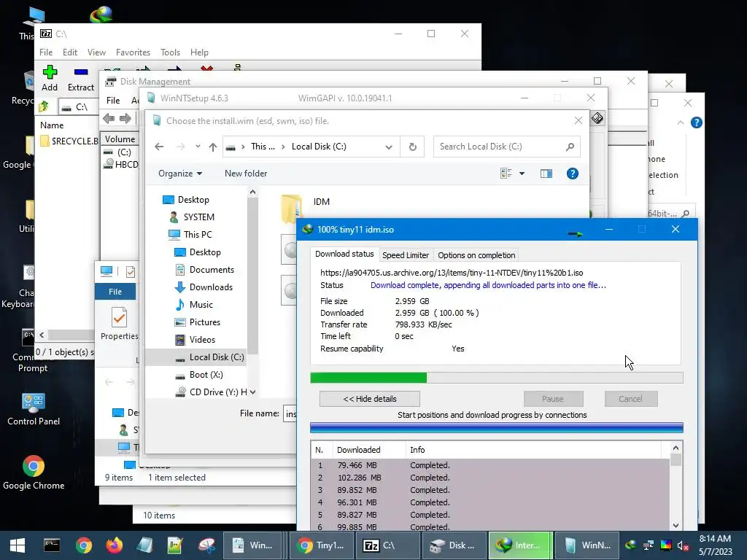Click File tab in the Explorer window
The image size is (747, 560).
point(115,292)
